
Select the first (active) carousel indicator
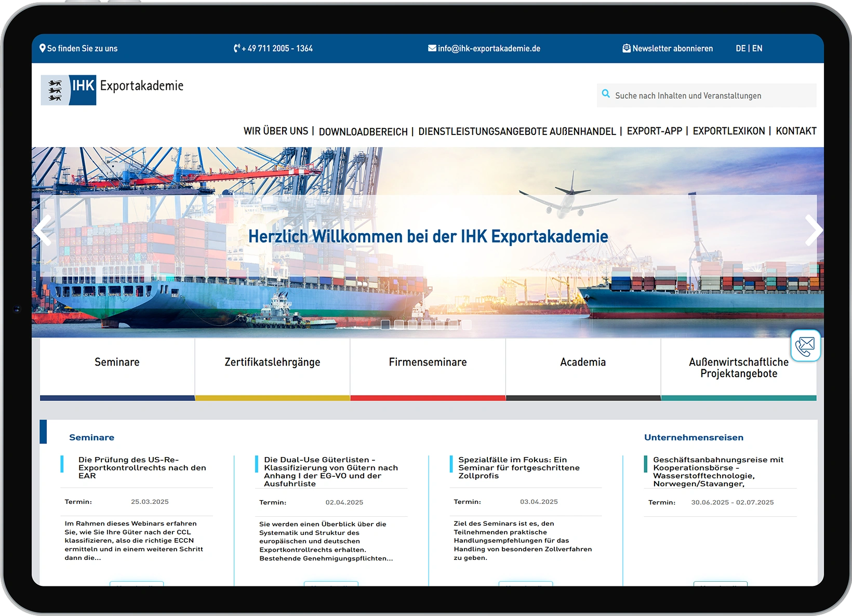point(385,325)
